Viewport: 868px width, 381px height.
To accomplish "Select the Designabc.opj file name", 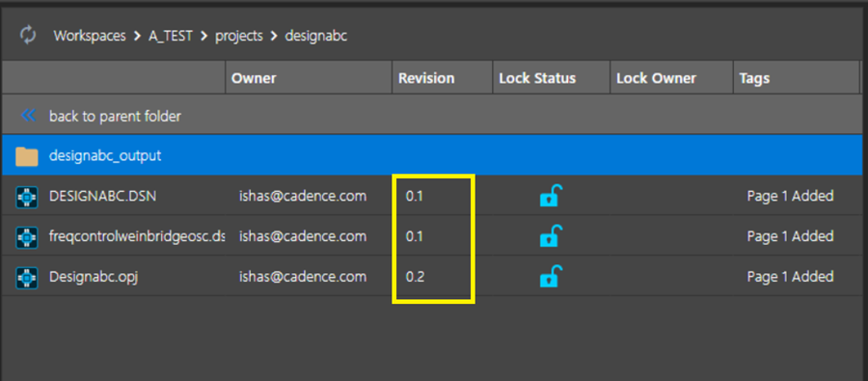I will (x=93, y=276).
